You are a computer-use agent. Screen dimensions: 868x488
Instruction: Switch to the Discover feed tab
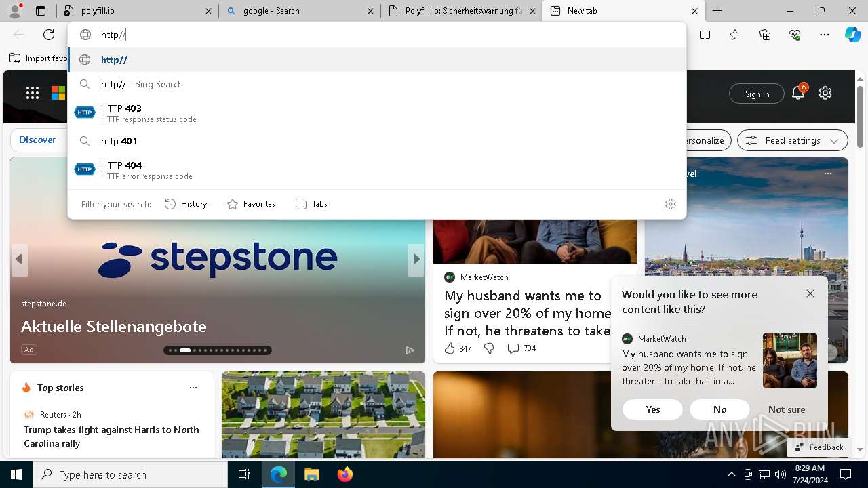click(37, 140)
